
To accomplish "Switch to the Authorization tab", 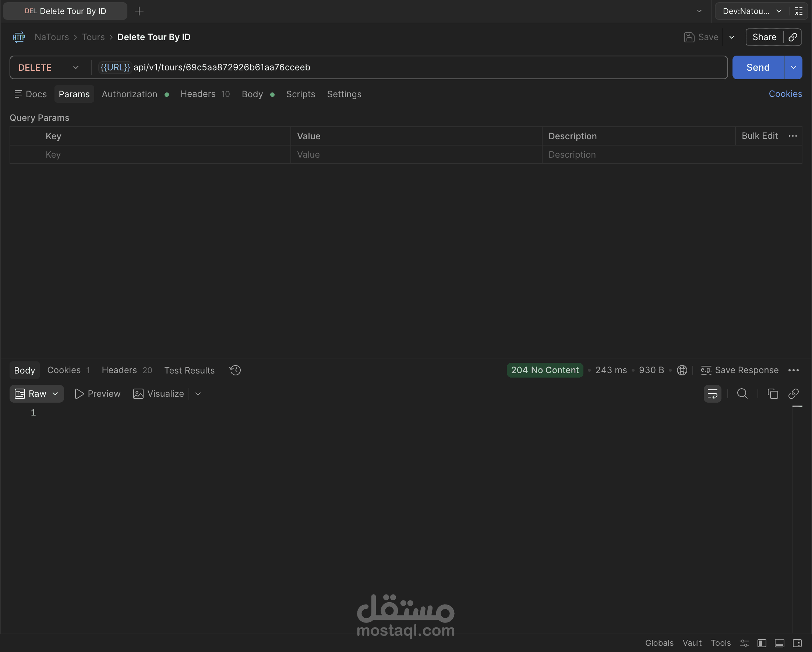I will [130, 94].
